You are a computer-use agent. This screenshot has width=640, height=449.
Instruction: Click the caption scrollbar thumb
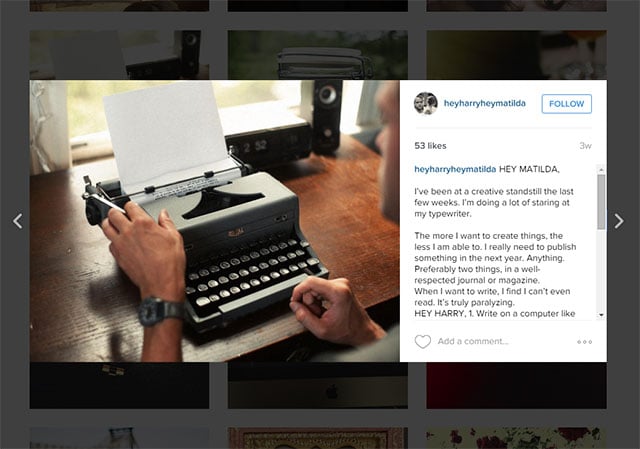tap(601, 202)
